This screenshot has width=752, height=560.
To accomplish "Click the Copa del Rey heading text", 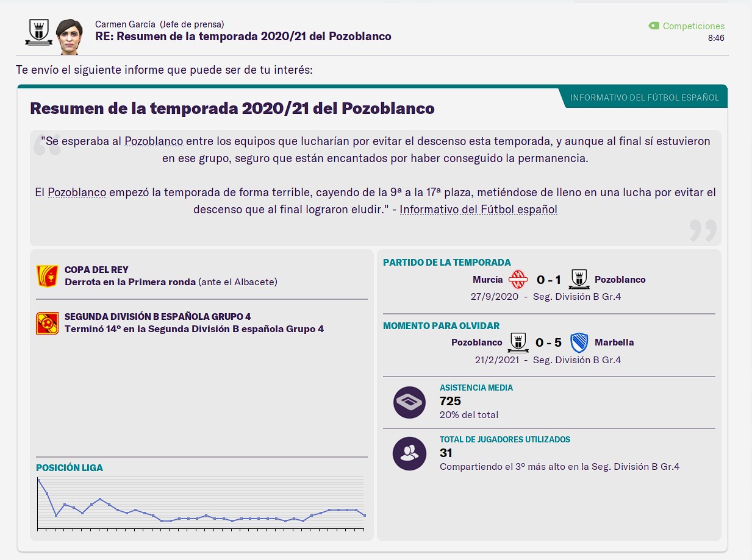I will click(x=96, y=269).
